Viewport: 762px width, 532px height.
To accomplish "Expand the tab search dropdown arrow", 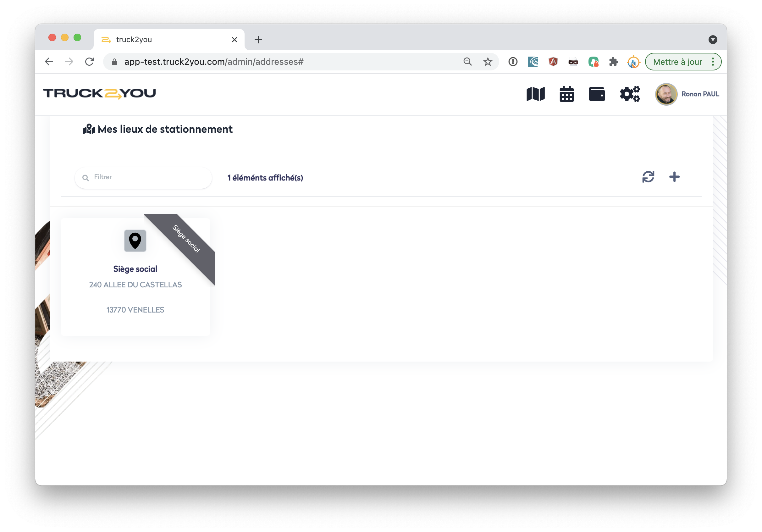I will click(713, 40).
